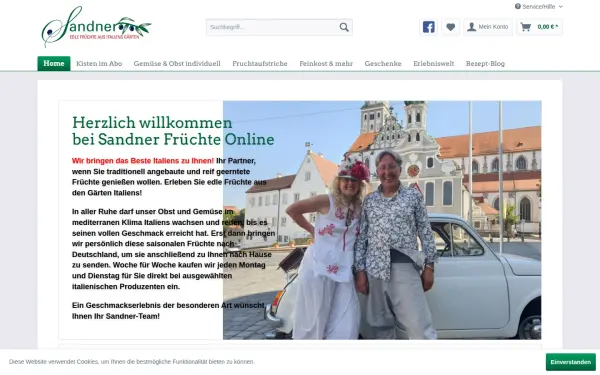Open Geschenke menu

pyautogui.click(x=383, y=64)
